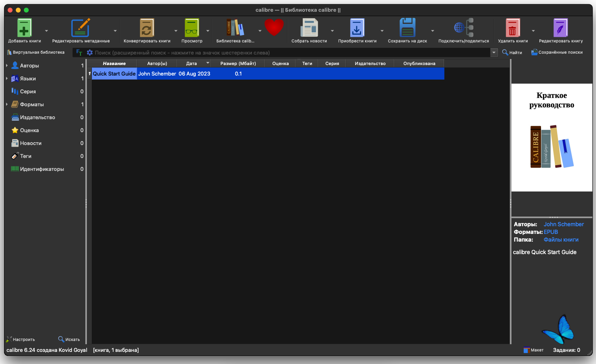This screenshot has height=364, width=596.
Task: Expand the Авторы tree node arrow
Action: [7, 65]
